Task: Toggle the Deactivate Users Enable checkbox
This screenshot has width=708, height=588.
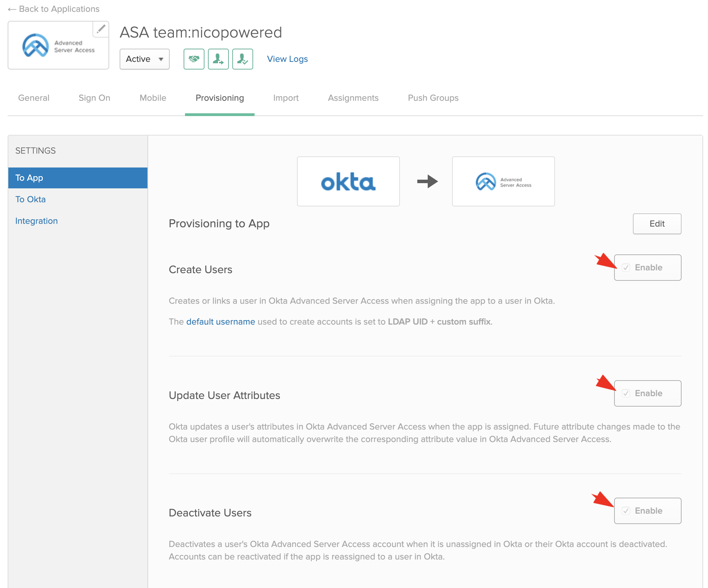Action: (626, 511)
